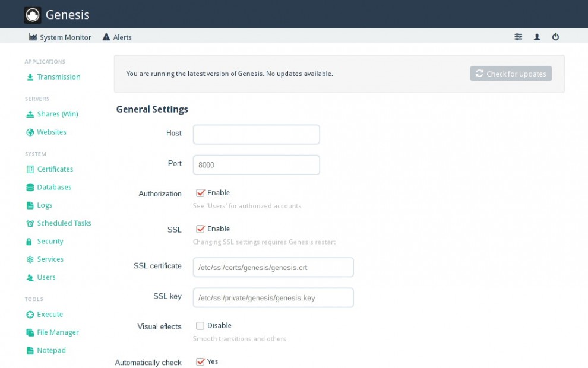The width and height of the screenshot is (588, 368).
Task: Untick the SSL Enable checkbox
Action: (200, 229)
